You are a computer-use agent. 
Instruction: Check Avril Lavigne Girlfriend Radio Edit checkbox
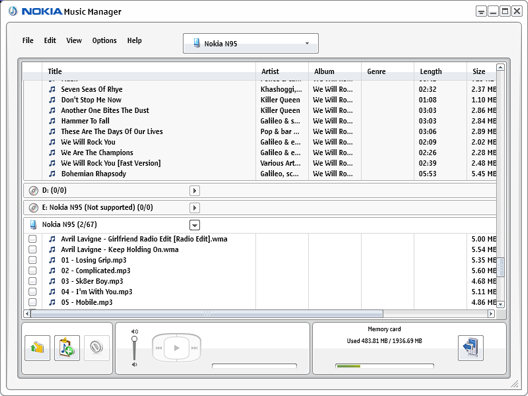[32, 239]
